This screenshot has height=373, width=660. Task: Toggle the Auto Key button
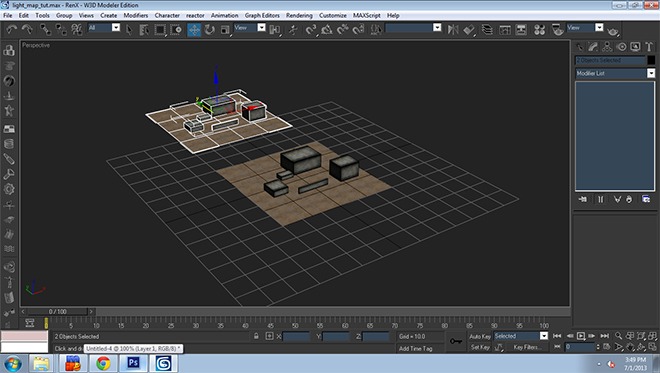(x=479, y=336)
